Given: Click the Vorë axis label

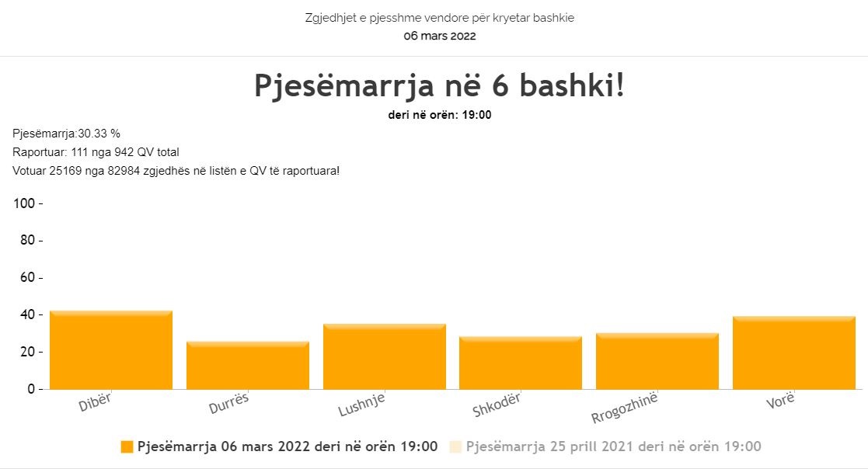Looking at the screenshot, I should click(x=780, y=401).
